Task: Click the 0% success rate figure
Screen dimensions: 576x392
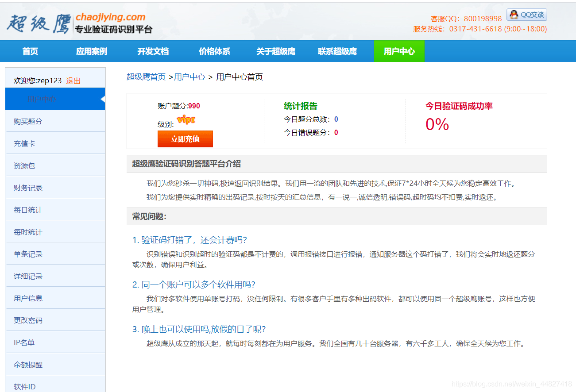Action: [437, 124]
